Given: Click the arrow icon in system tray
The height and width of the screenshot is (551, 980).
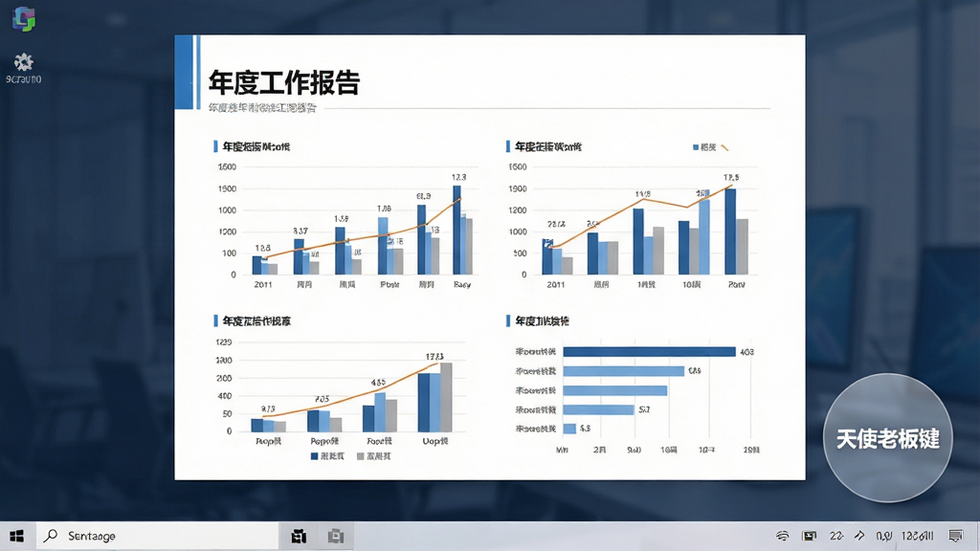Looking at the screenshot, I should pyautogui.click(x=860, y=536).
